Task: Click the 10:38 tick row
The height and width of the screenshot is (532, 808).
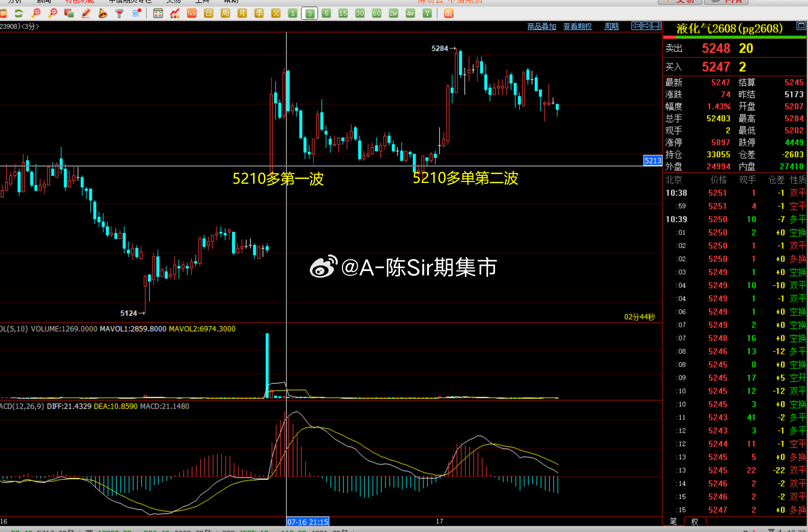Action: pos(735,193)
